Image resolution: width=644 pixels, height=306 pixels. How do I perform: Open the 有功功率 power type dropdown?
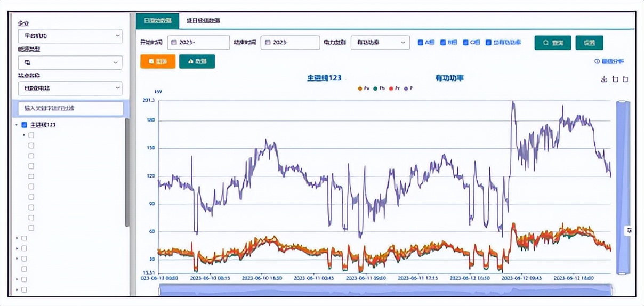point(380,43)
